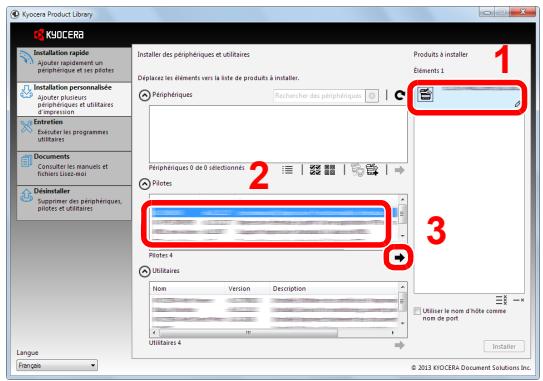The image size is (543, 381).
Task: Click the Documents pages icon
Action: point(26,161)
